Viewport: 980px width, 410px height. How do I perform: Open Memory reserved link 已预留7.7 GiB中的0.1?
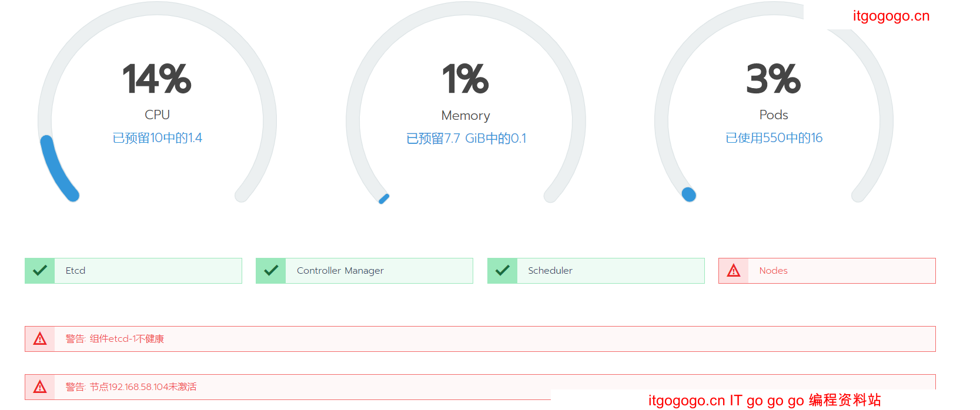tap(466, 139)
